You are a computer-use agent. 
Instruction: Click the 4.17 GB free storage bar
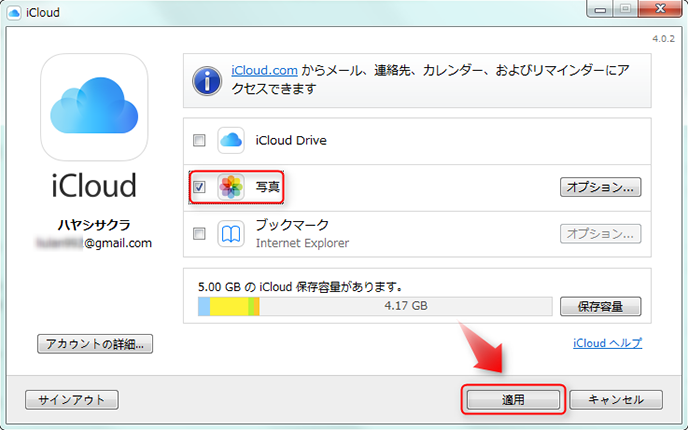[x=405, y=306]
